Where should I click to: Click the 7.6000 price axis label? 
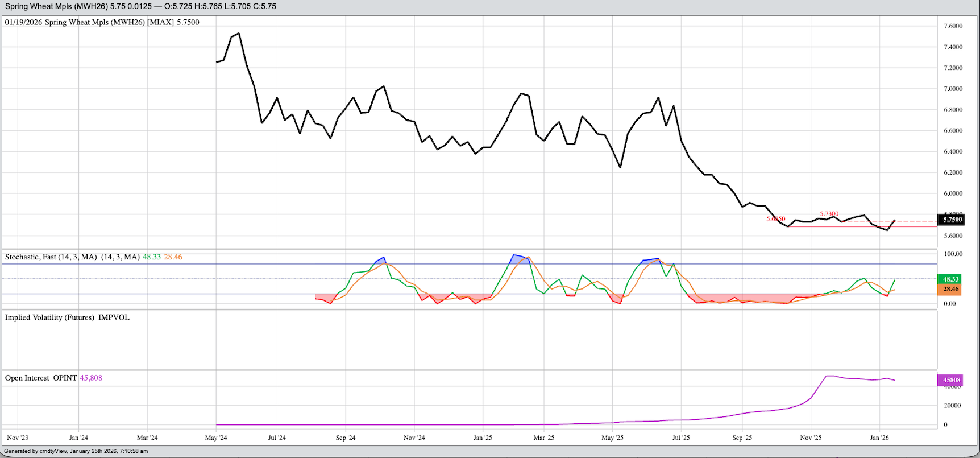coord(953,26)
